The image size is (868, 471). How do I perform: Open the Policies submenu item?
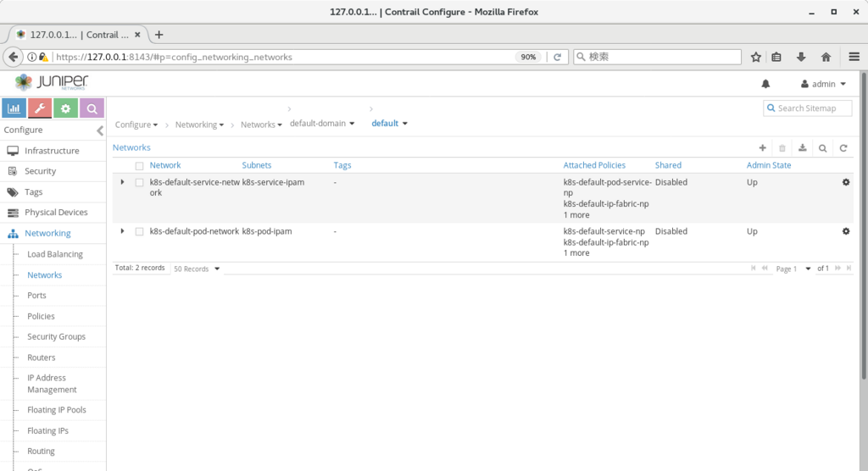(x=41, y=316)
